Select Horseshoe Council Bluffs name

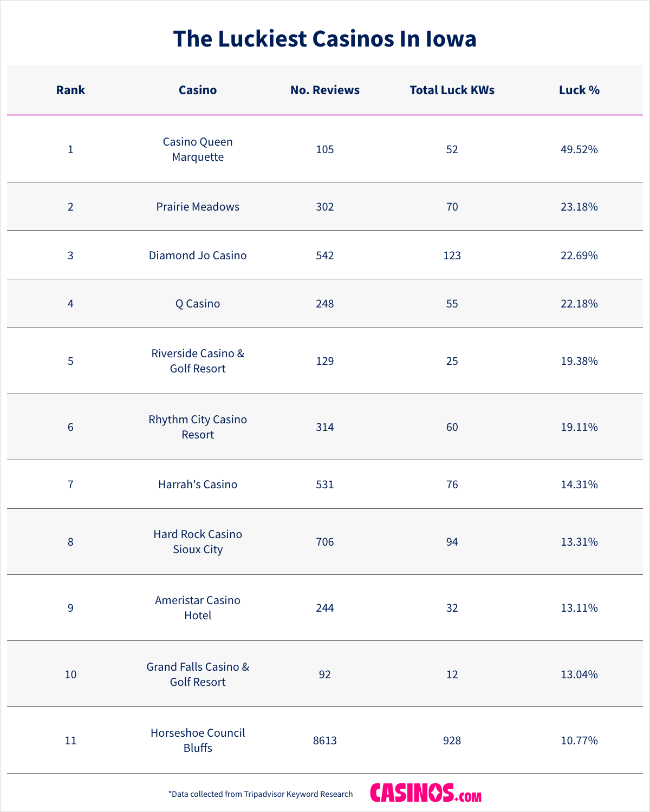[x=198, y=741]
